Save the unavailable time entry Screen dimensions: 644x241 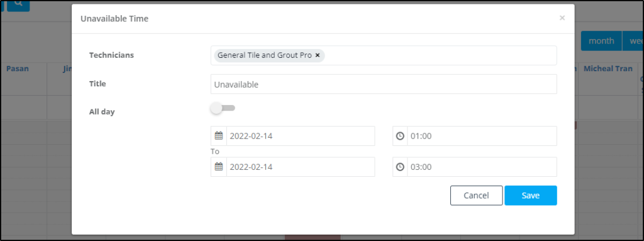(531, 195)
